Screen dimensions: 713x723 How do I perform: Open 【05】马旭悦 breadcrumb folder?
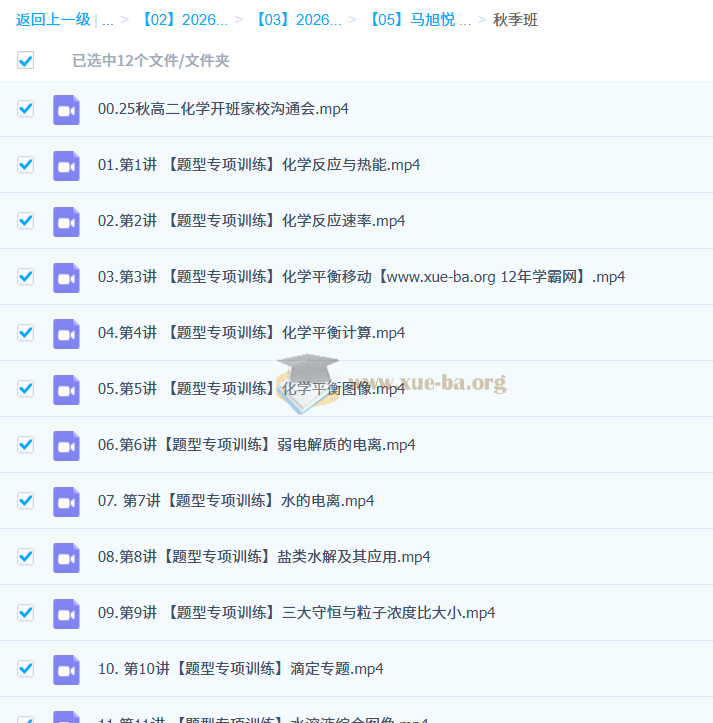419,20
